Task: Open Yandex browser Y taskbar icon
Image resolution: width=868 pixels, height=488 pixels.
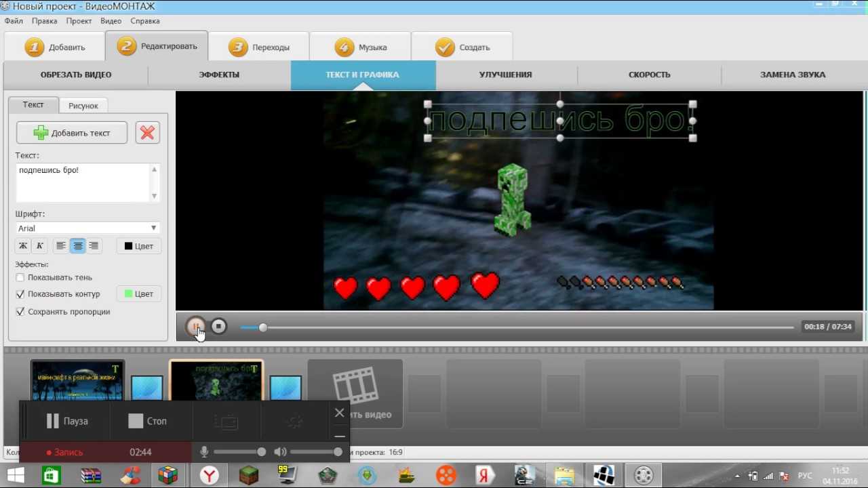Action: 209,475
